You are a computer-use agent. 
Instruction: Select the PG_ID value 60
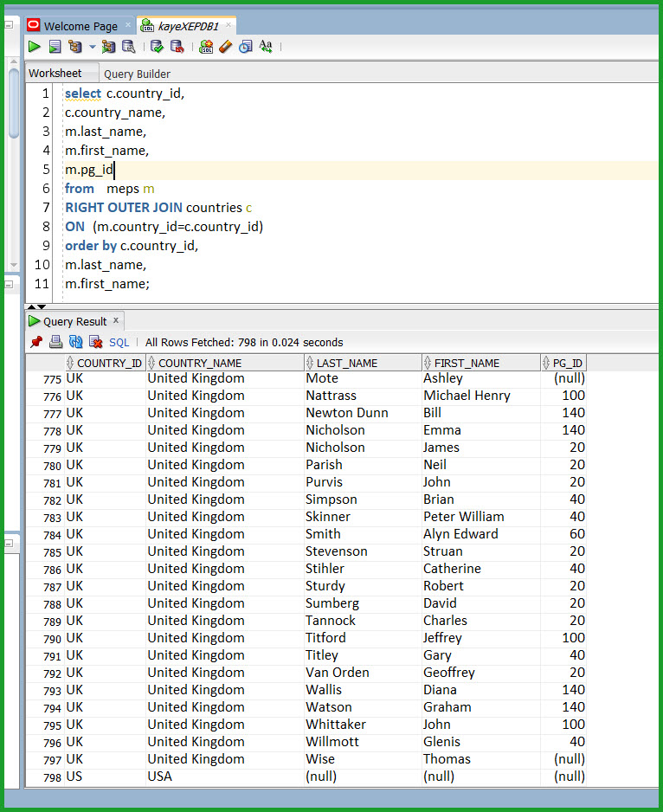coord(563,534)
